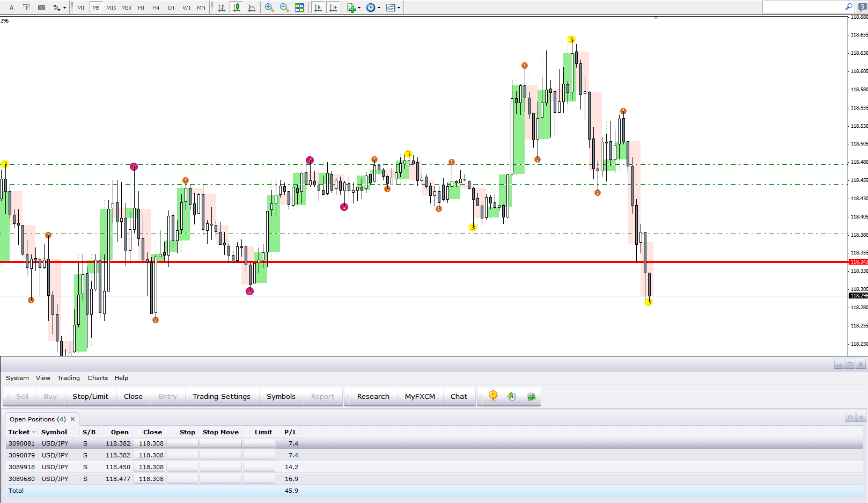The height and width of the screenshot is (503, 868).
Task: Switch timeframe to H1
Action: tap(141, 8)
